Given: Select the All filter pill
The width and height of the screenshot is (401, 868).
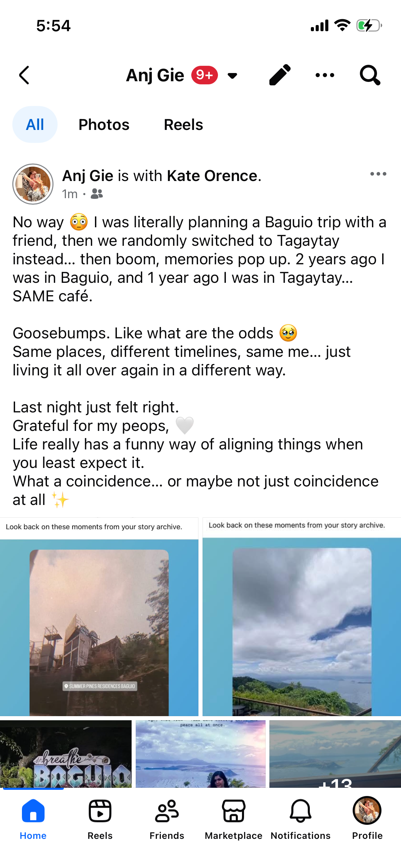Looking at the screenshot, I should pos(35,124).
